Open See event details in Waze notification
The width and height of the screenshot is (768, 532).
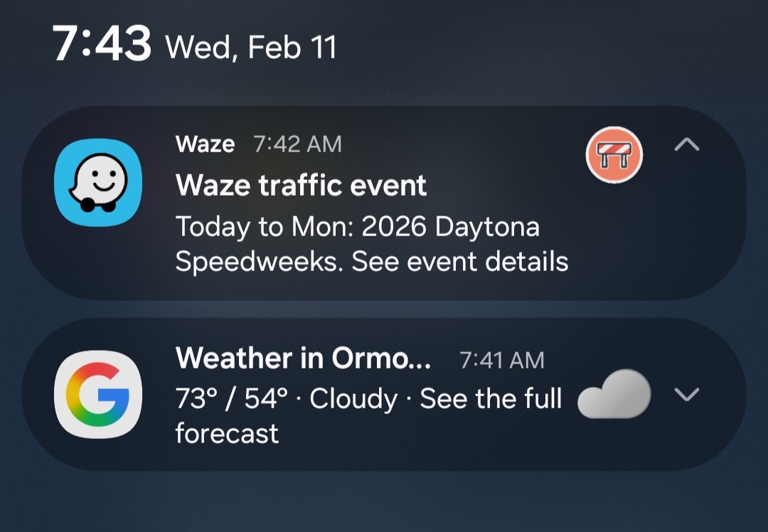tap(460, 262)
